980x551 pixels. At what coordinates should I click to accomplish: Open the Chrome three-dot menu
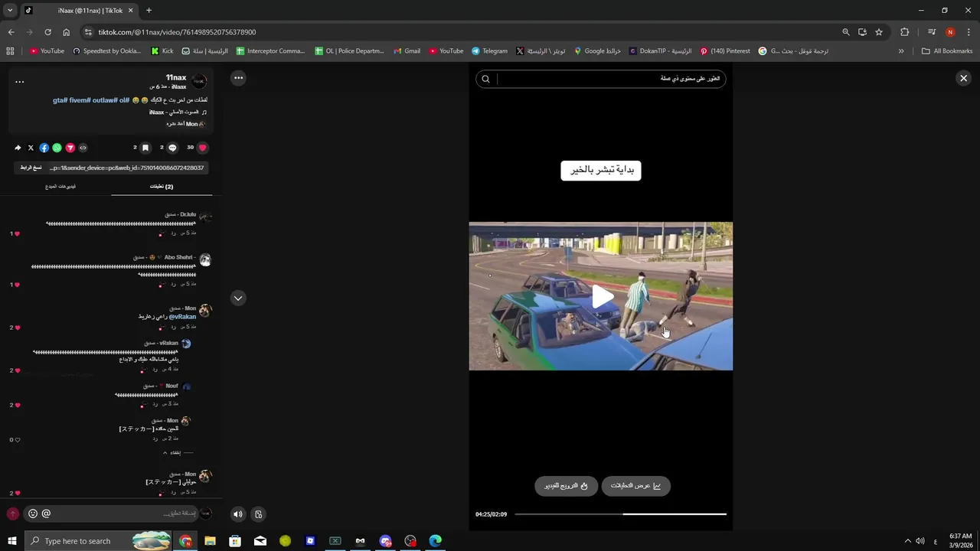(x=969, y=32)
